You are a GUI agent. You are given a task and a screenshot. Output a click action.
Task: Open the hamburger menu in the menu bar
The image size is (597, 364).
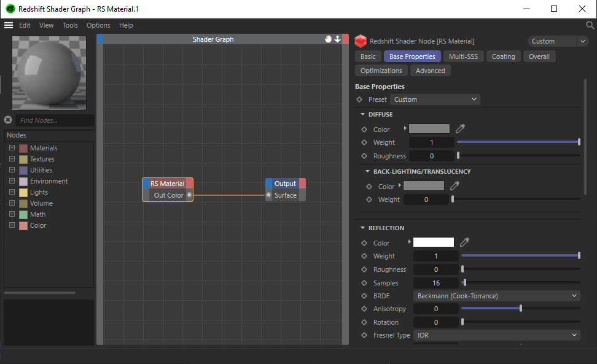pos(9,25)
